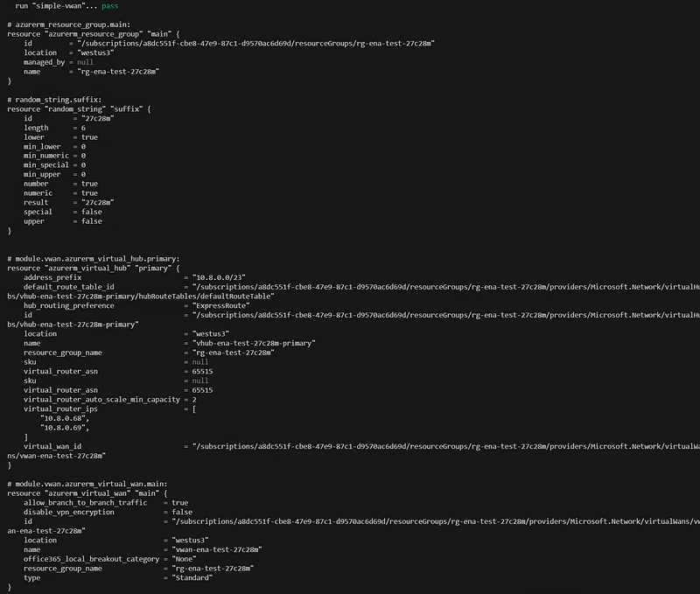Click the result attribute in random_string
The width and height of the screenshot is (700, 594).
(38, 202)
